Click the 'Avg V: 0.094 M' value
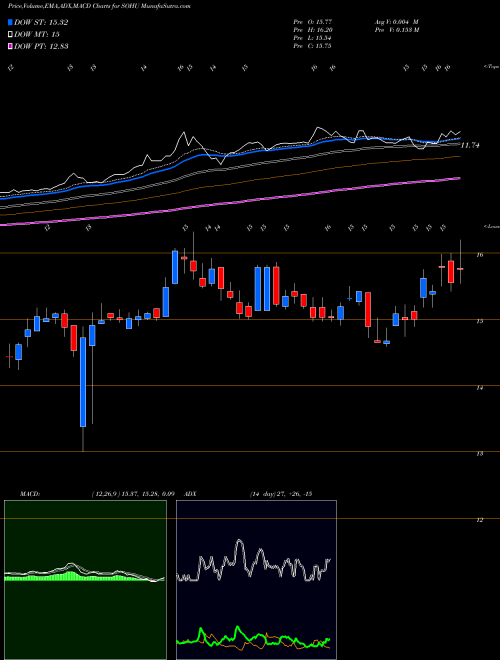This screenshot has height=660, width=500. [395, 22]
